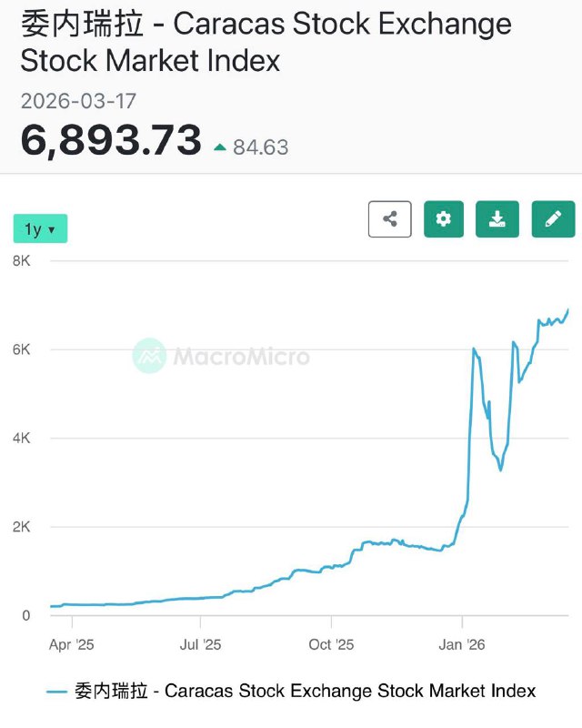Click the blue legend line swatch
This screenshot has height=728, width=582.
click(57, 692)
